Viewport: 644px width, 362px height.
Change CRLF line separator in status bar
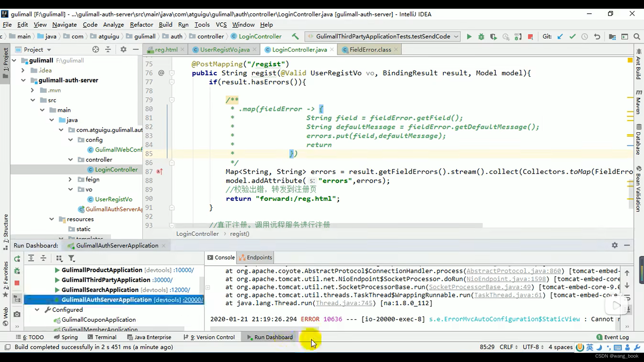point(508,347)
